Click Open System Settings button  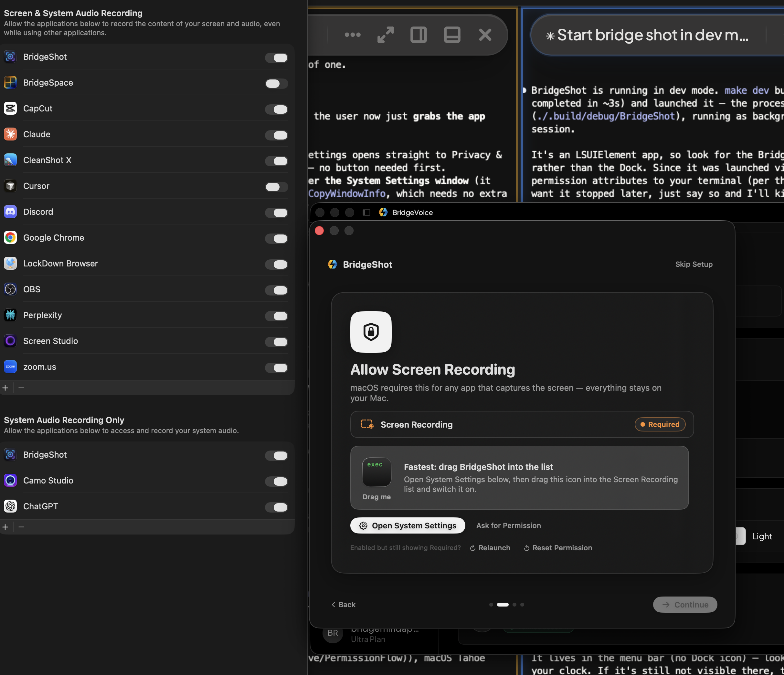click(x=408, y=526)
